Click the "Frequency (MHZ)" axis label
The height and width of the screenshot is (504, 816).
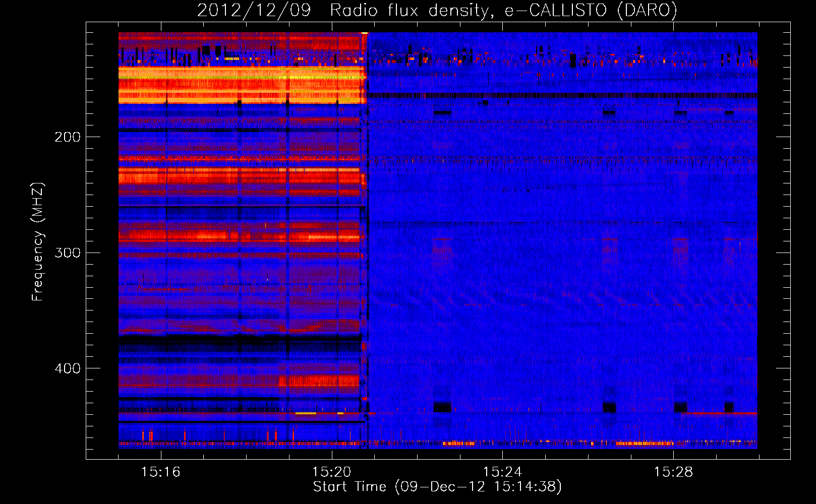[x=38, y=242]
